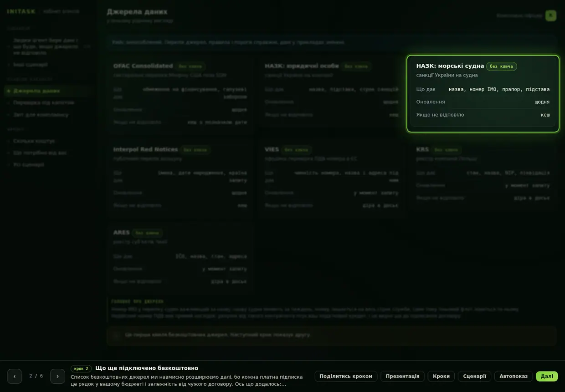The width and height of the screenshot is (565, 392).
Task: Open the user avatar K menu
Action: pos(550,15)
